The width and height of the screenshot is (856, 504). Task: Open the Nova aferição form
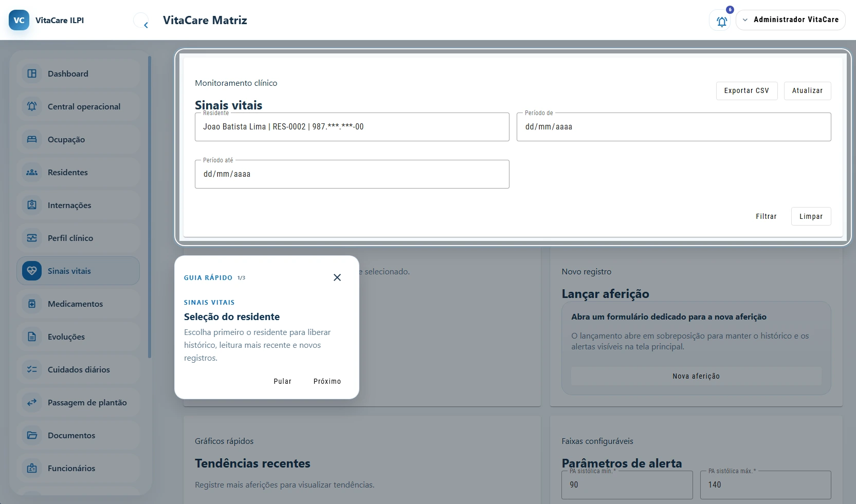696,376
